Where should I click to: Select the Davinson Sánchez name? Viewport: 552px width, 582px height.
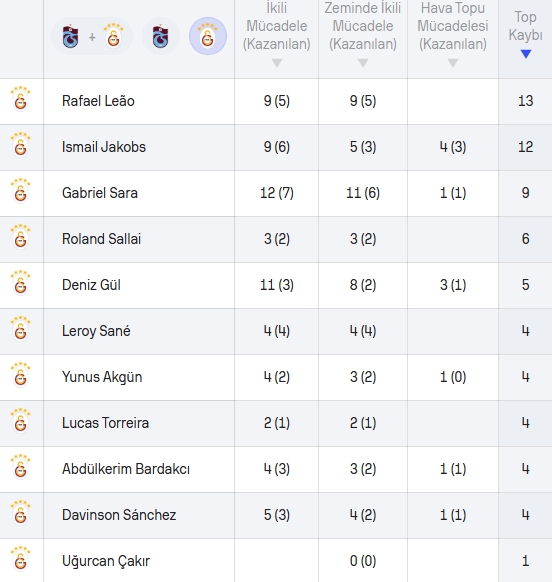pyautogui.click(x=119, y=515)
